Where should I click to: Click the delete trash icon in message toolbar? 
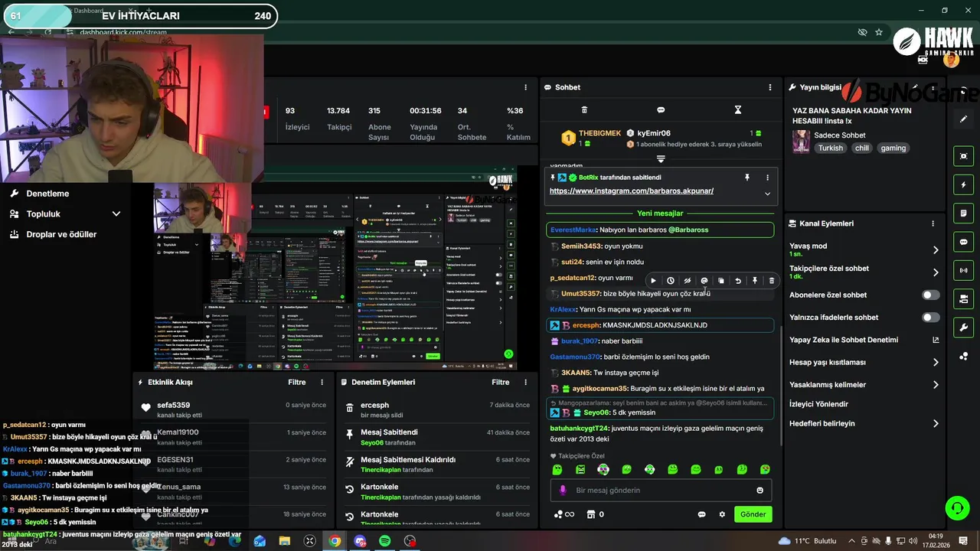[771, 281]
